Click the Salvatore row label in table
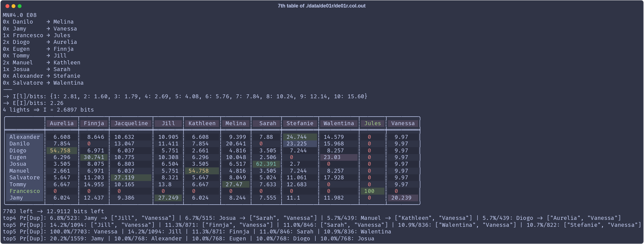Image resolution: width=644 pixels, height=244 pixels. coord(25,177)
